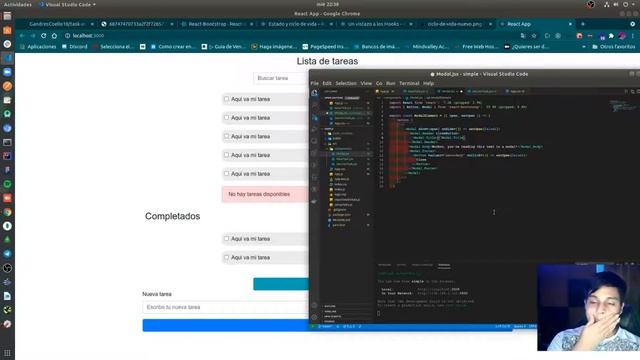Expand the OUTLINE section in sidebar
Screen dimensions: 640x360
point(330,306)
